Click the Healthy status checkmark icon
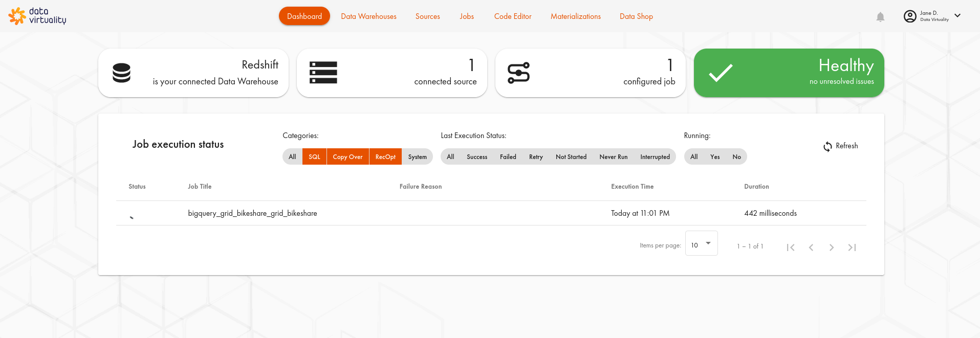 (721, 73)
